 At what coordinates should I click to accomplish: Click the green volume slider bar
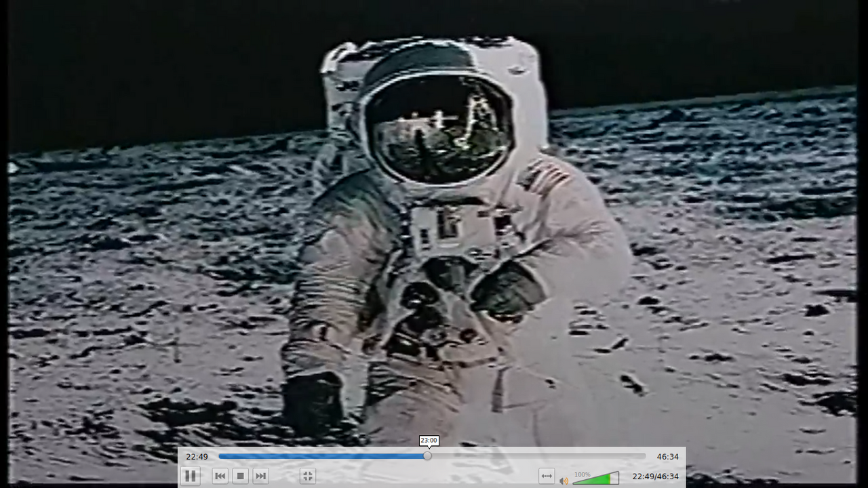593,480
